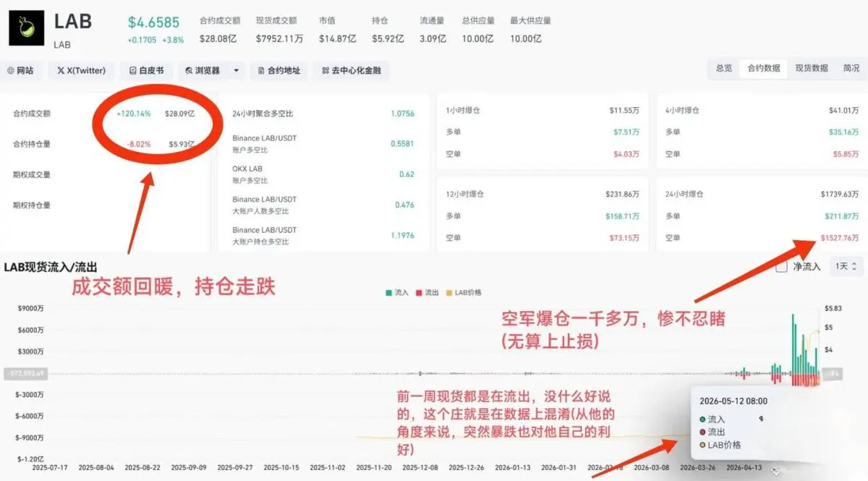Click 大账户持仓多空比 value 1.1976

(402, 235)
